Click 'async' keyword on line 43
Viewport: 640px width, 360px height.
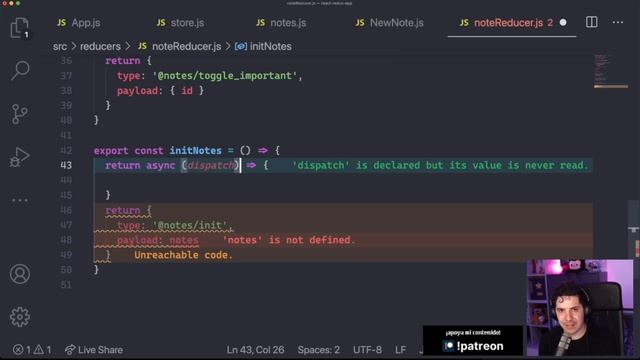coord(160,165)
